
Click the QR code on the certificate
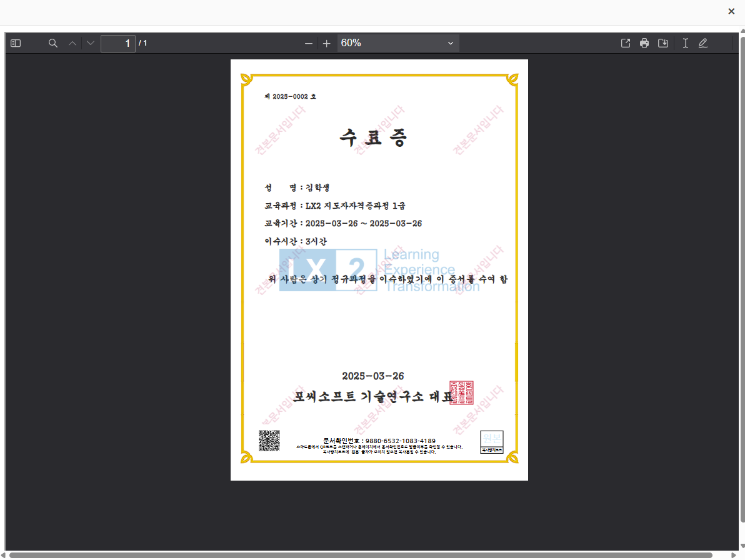click(x=269, y=441)
